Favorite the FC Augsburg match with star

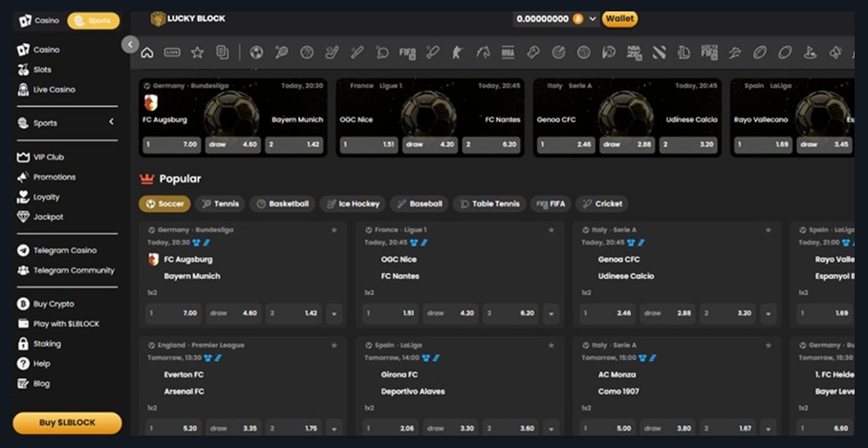(x=334, y=230)
